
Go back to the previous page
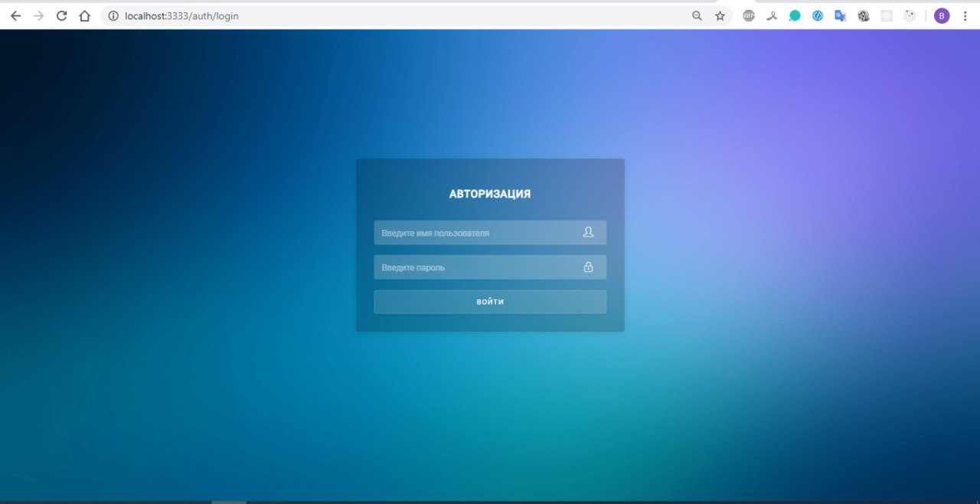tap(15, 15)
